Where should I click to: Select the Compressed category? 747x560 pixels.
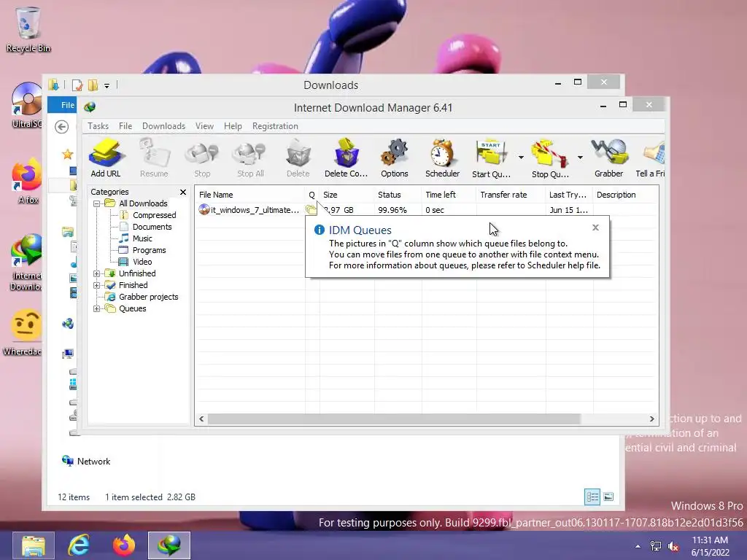pyautogui.click(x=154, y=215)
